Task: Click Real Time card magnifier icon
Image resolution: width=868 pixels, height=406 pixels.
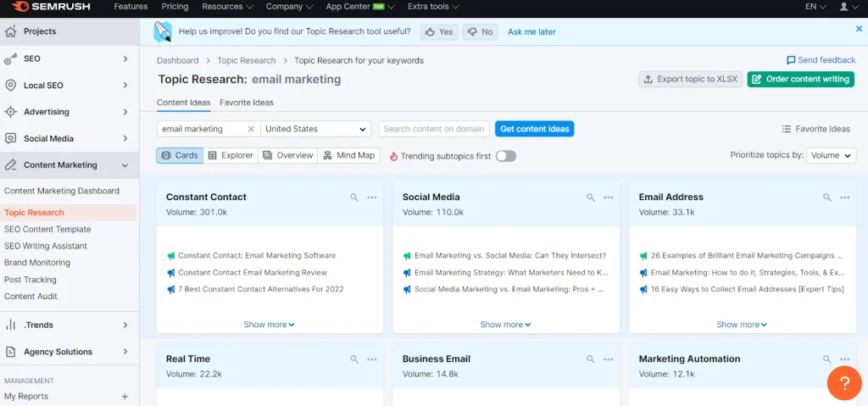Action: pos(354,359)
